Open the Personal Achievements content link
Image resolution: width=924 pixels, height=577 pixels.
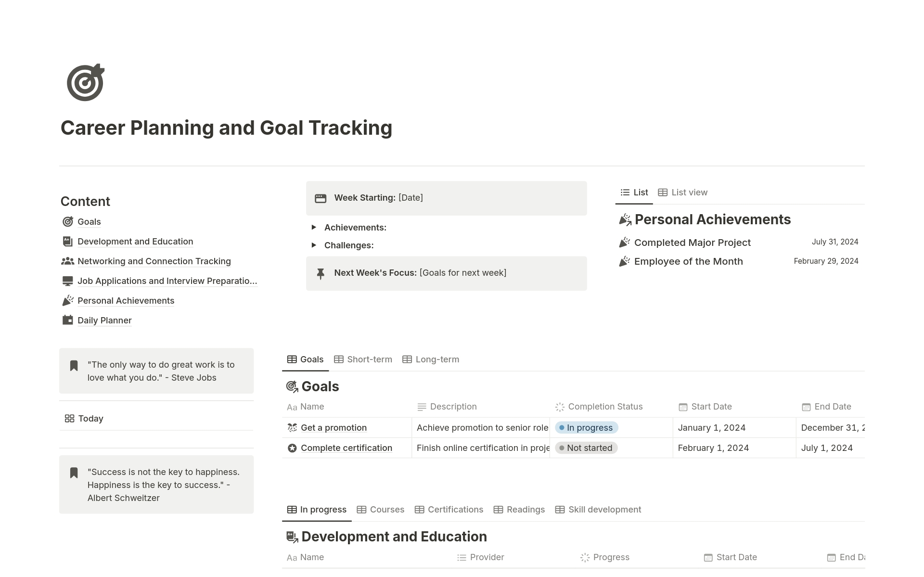pyautogui.click(x=126, y=301)
